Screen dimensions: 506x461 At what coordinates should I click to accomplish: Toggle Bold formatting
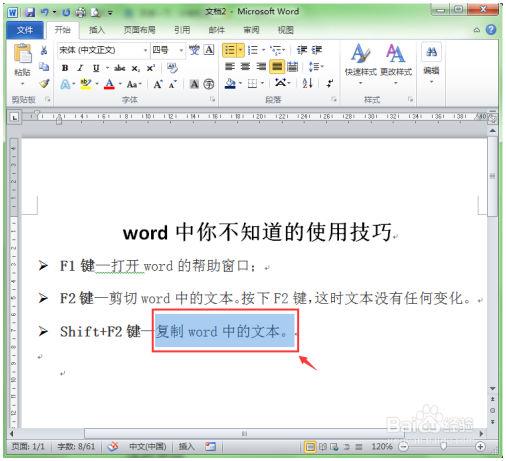(x=65, y=68)
